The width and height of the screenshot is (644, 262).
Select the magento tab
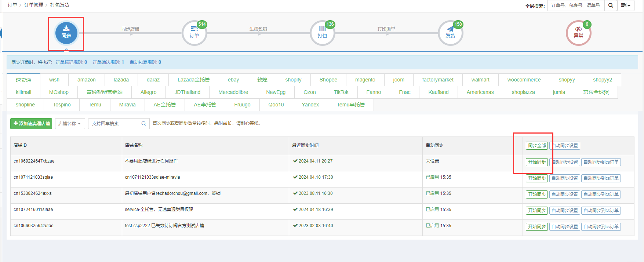pyautogui.click(x=365, y=80)
